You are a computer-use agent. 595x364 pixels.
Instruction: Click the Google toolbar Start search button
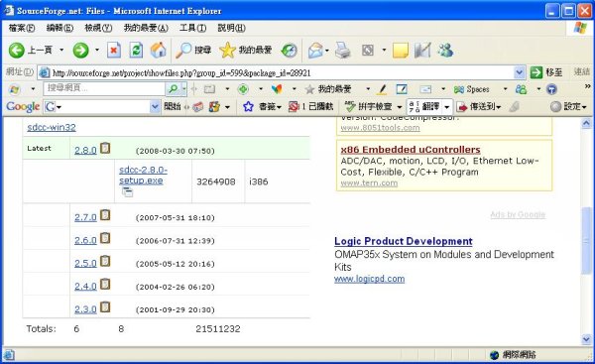coord(173,107)
